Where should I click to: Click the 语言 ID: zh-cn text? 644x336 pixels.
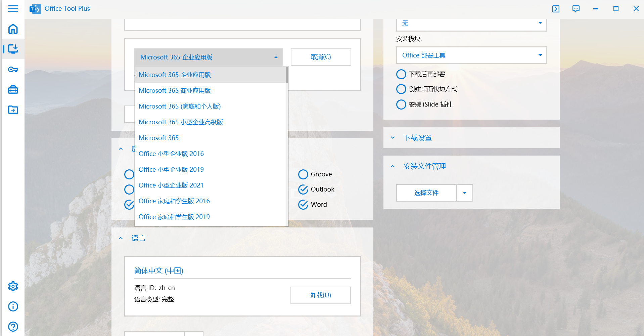click(154, 288)
